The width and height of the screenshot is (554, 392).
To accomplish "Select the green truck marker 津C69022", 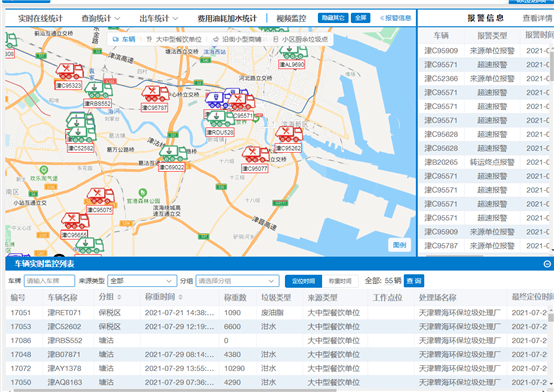I will pos(172,153).
